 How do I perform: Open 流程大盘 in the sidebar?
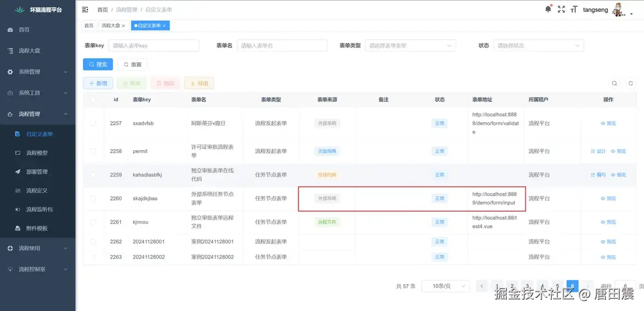(38, 50)
